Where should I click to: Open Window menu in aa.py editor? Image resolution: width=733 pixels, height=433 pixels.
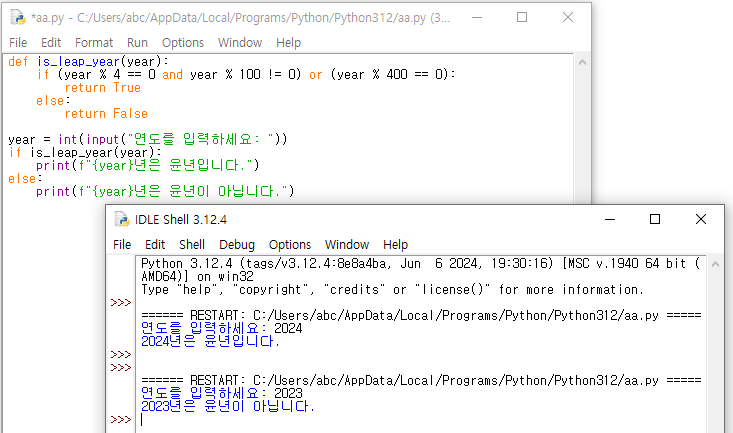tap(240, 43)
